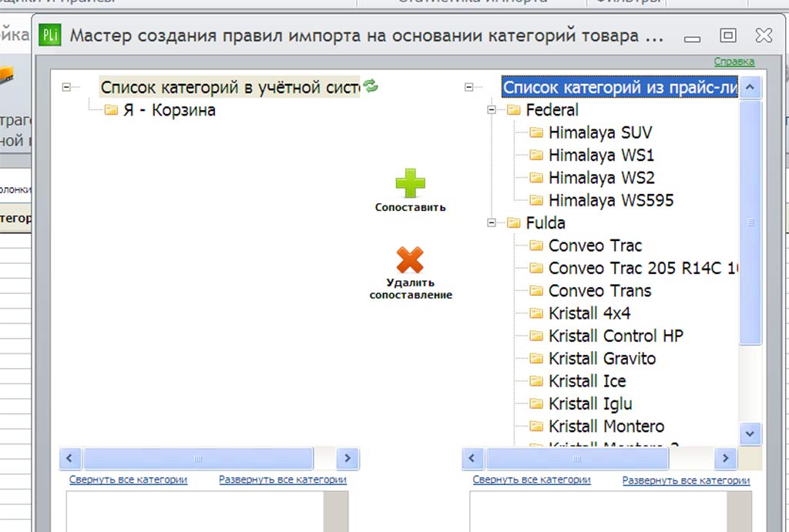Screen dimensions: 789x532
Task: Click folder icon beside Conveo Trac
Action: (x=536, y=246)
